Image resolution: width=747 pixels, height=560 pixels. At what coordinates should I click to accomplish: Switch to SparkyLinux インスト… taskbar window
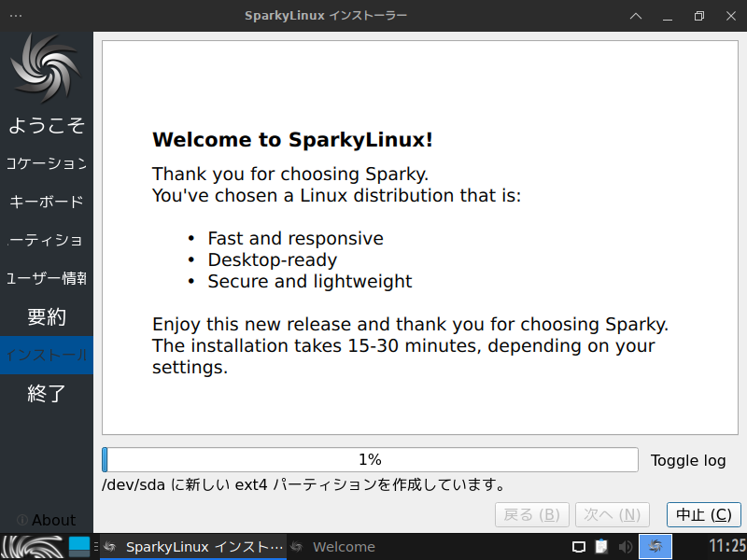[193, 547]
